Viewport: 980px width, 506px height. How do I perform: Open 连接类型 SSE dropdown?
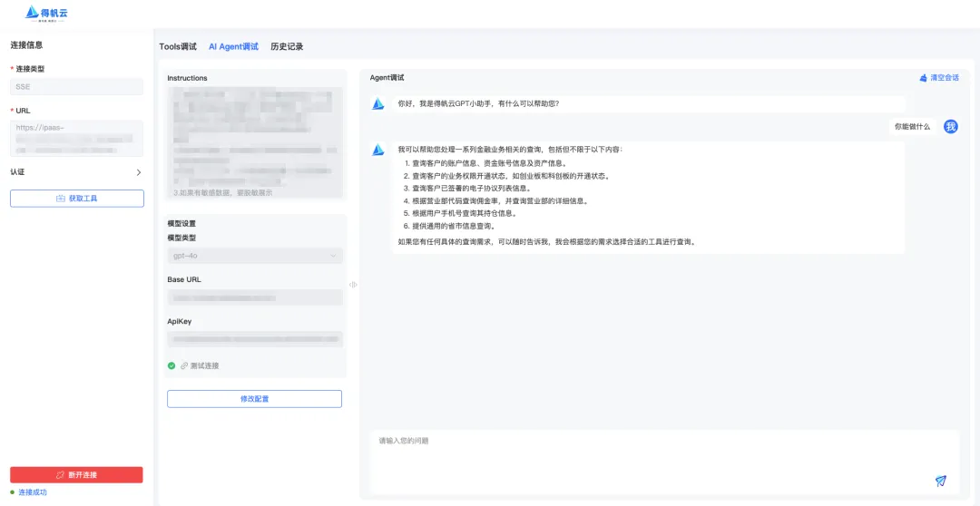[77, 87]
